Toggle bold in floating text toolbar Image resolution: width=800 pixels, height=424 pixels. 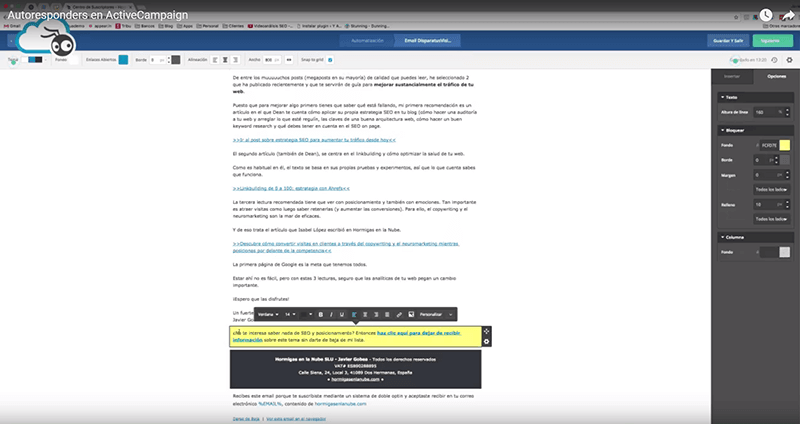pos(321,315)
